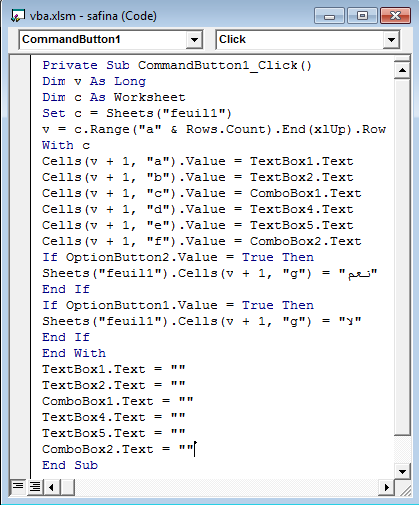Click the horizontal scrollbar thumb

pos(68,487)
